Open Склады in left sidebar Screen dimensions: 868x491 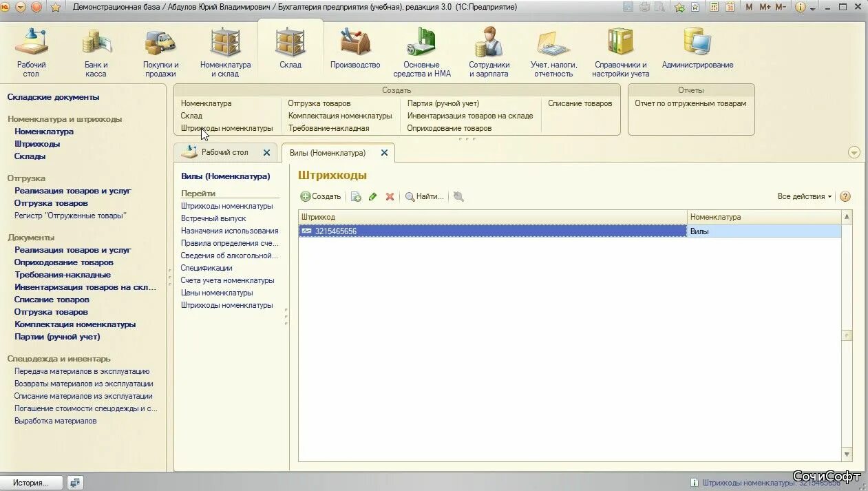[x=30, y=156]
